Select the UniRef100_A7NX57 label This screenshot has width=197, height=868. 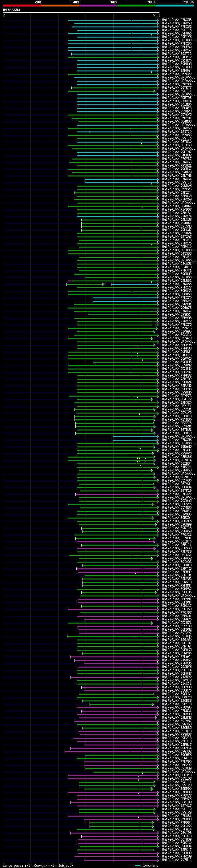[177, 50]
